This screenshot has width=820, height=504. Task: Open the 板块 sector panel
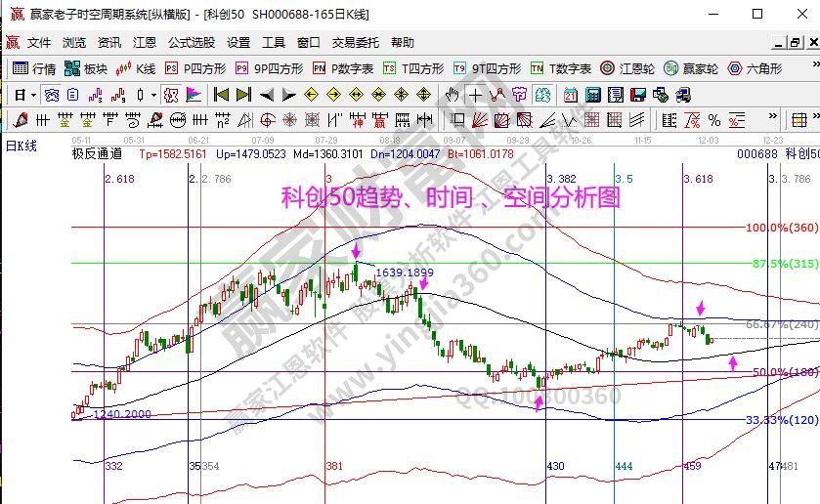pyautogui.click(x=86, y=68)
